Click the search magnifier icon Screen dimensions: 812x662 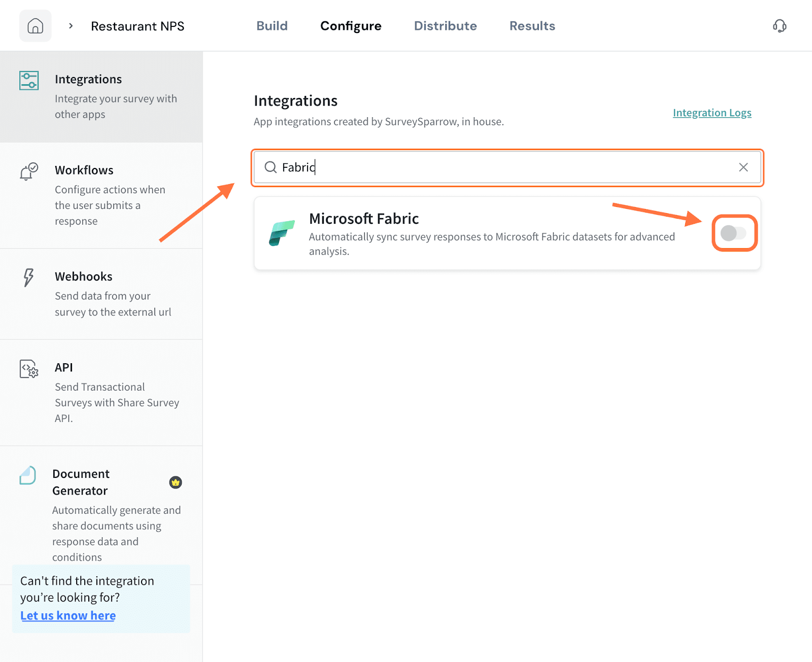pos(270,167)
